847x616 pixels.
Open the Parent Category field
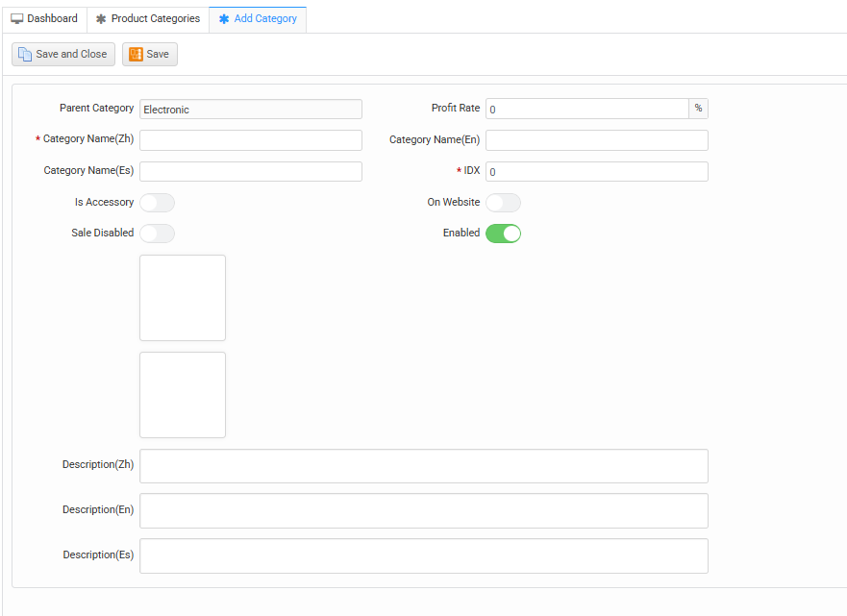coord(251,110)
